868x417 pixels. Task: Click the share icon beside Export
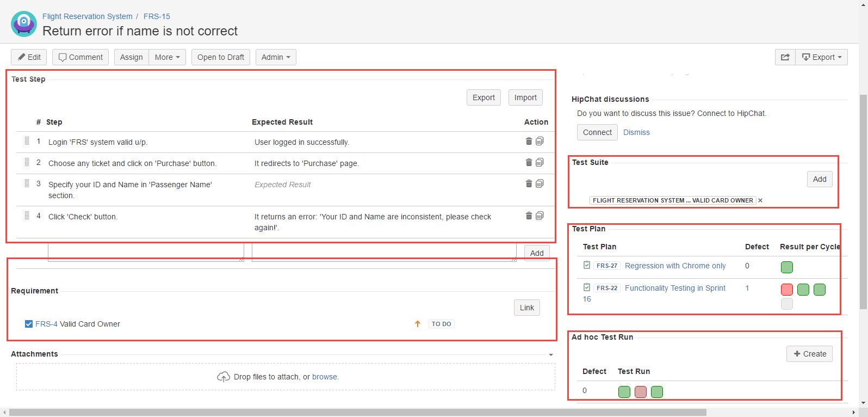coord(785,57)
